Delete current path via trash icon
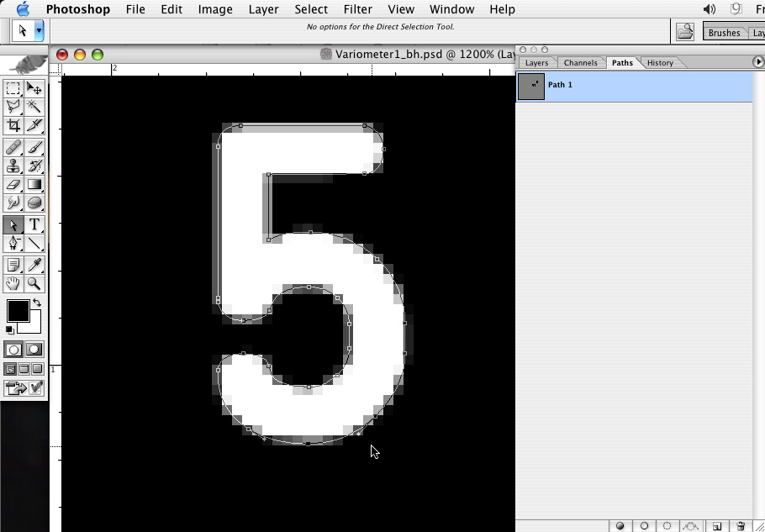Screen dimensions: 765x532 (x=740, y=526)
